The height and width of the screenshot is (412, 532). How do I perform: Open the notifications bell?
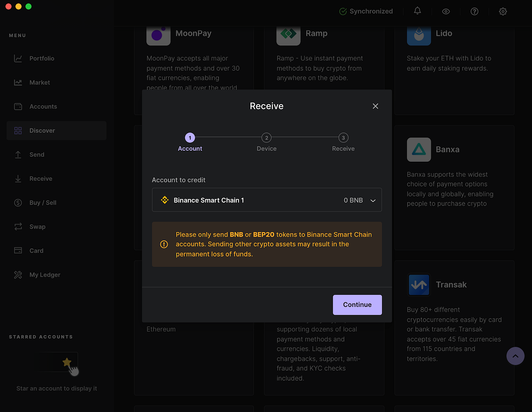pos(417,11)
